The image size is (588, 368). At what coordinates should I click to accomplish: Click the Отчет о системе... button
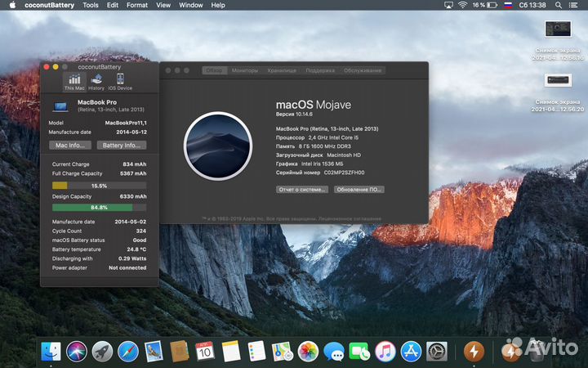[302, 190]
